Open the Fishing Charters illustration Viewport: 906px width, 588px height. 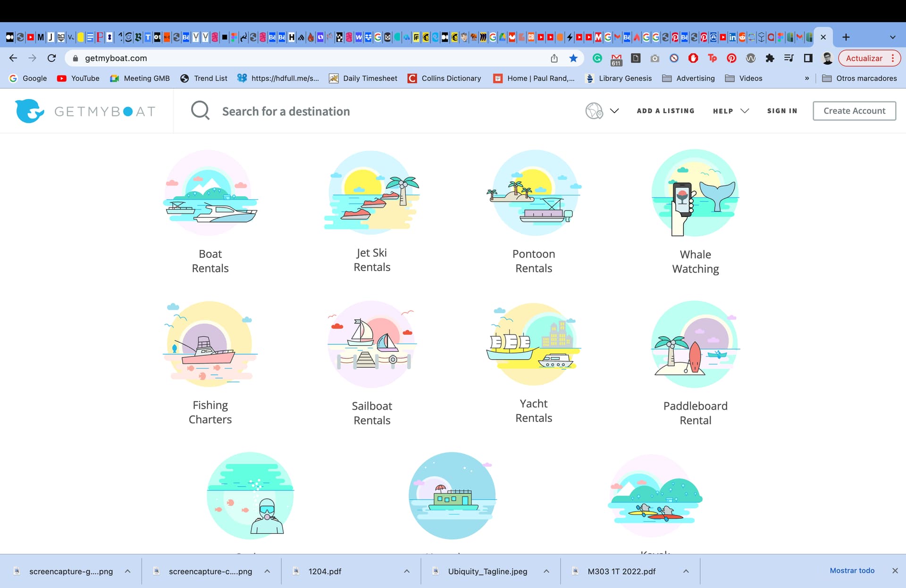click(210, 344)
